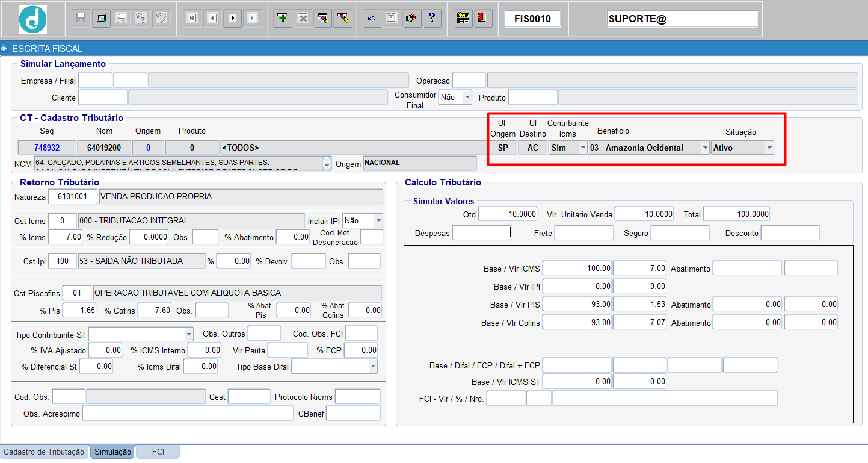Click the NCM description scroll arrows
The width and height of the screenshot is (868, 463).
coord(327,163)
